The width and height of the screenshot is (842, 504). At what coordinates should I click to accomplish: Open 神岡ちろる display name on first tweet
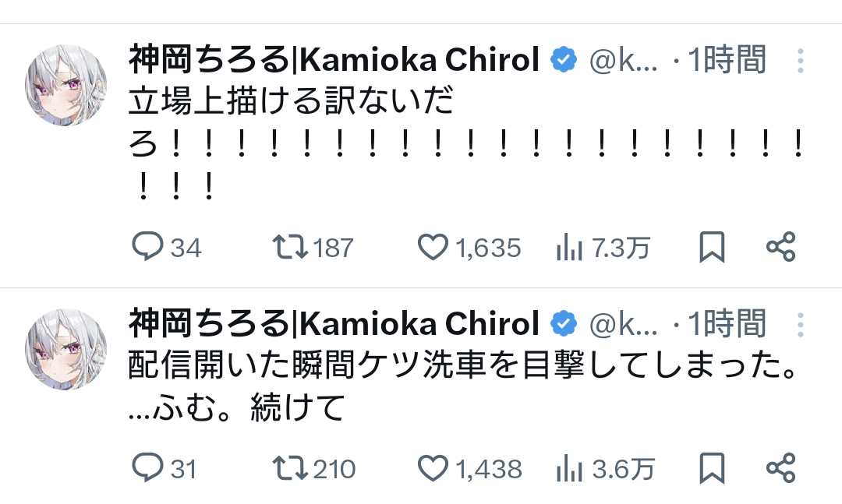(334, 60)
